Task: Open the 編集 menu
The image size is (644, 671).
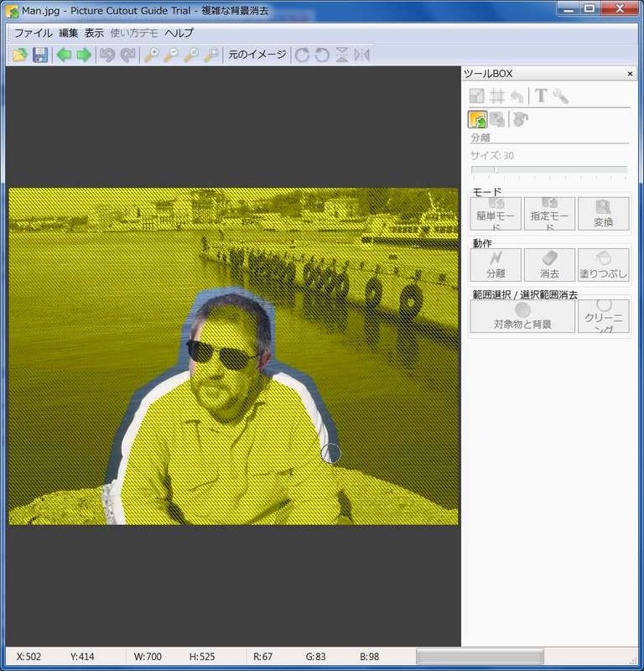Action: [x=69, y=33]
